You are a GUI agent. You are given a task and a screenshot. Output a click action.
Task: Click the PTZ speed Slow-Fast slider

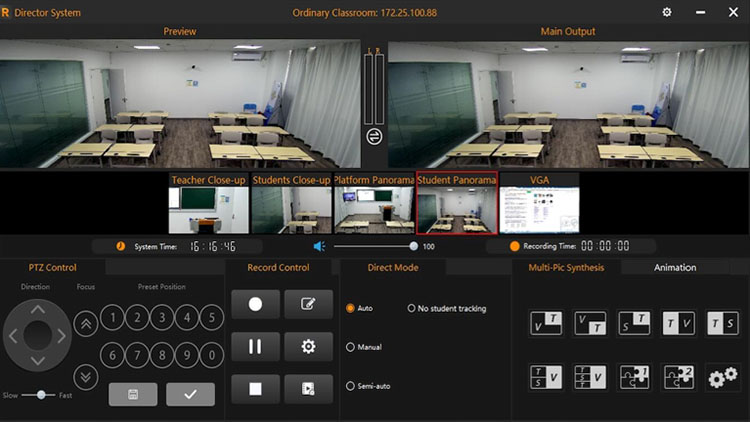click(x=41, y=395)
